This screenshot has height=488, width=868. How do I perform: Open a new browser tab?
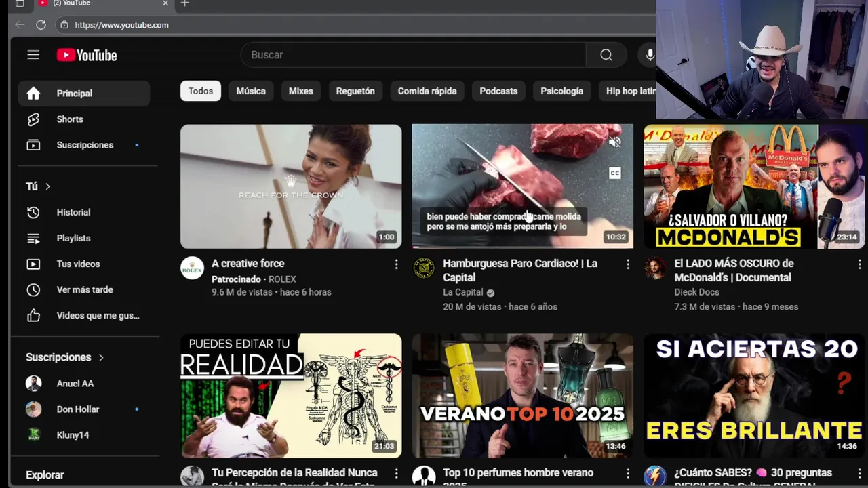(184, 4)
